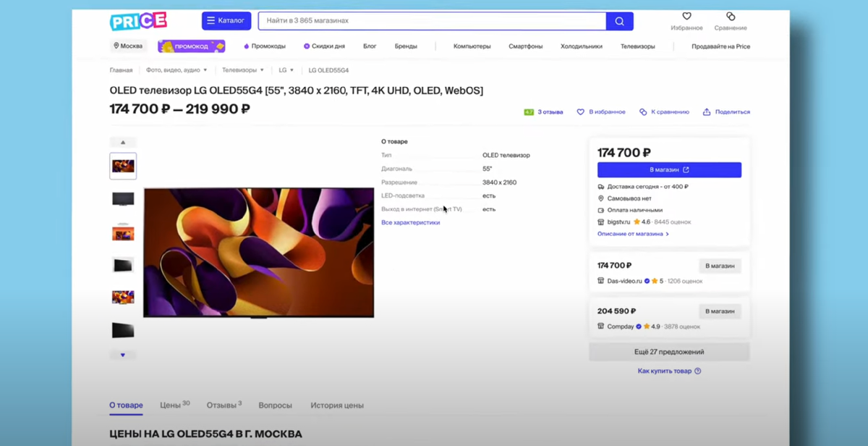This screenshot has width=868, height=446.
Task: Click the main TV product image
Action: pos(258,253)
